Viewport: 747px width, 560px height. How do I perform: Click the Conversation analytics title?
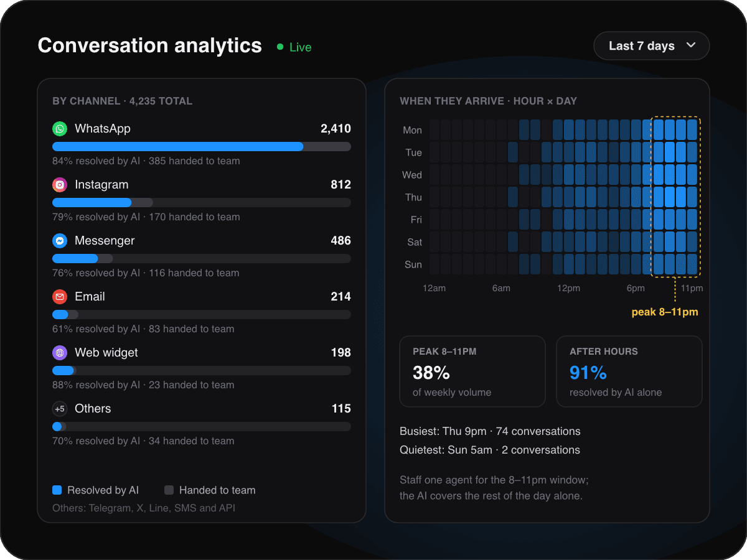150,46
